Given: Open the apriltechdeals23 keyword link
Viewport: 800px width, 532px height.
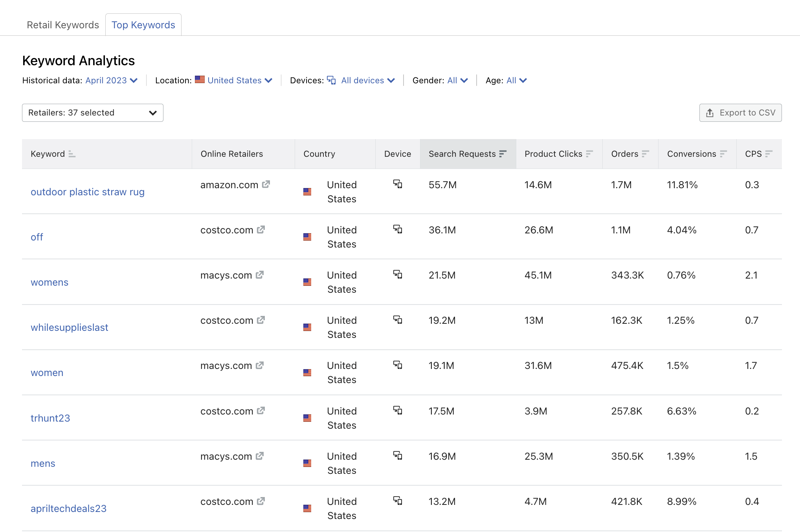Looking at the screenshot, I should (69, 508).
